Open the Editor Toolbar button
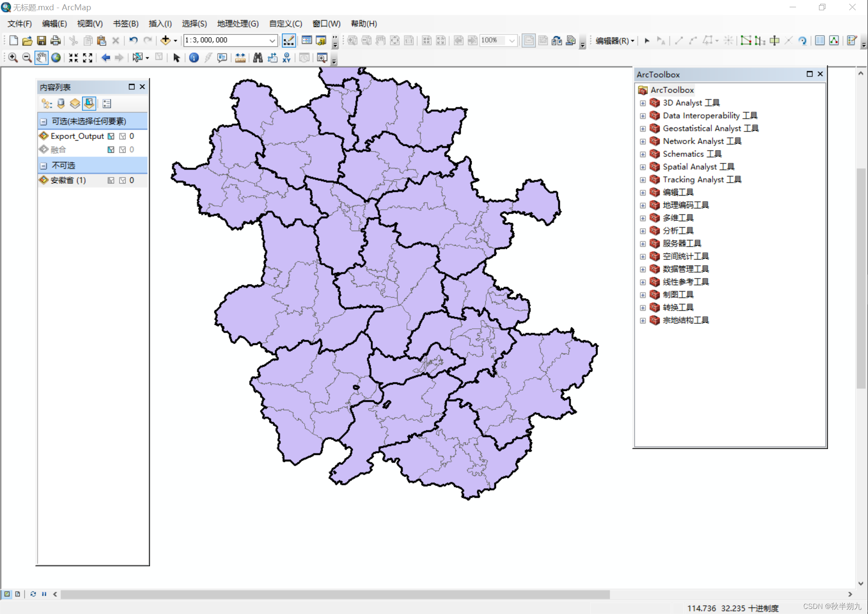The width and height of the screenshot is (868, 614). (x=288, y=41)
